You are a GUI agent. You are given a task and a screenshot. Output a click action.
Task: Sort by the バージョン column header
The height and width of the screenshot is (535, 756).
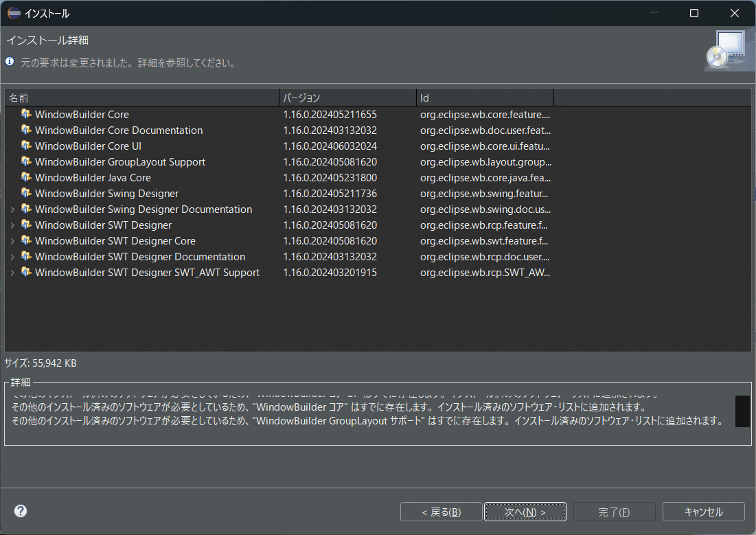(x=347, y=98)
